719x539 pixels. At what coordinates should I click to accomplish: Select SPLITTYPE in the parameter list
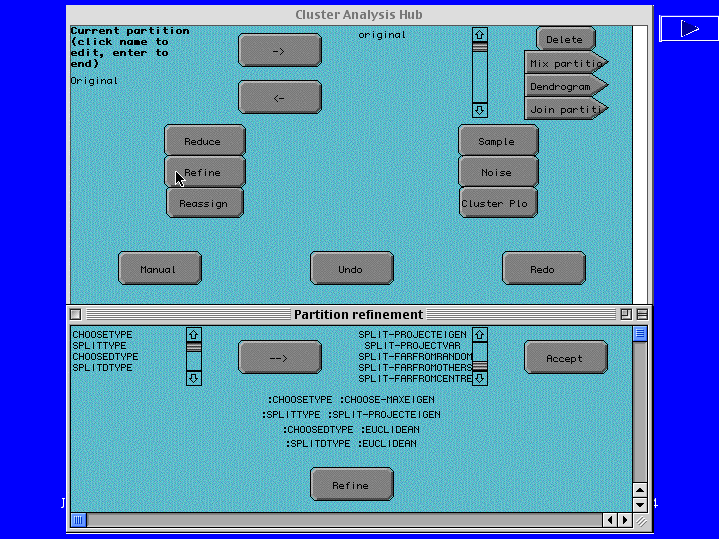pos(99,345)
